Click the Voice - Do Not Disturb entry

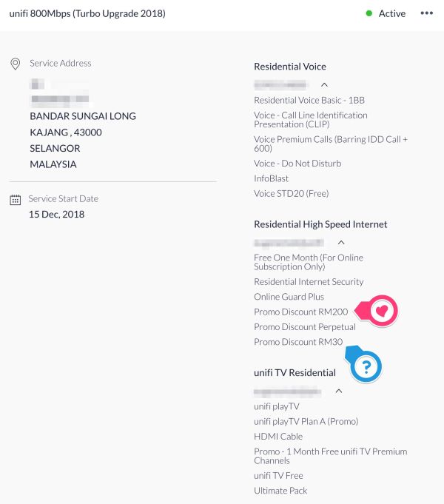click(297, 164)
